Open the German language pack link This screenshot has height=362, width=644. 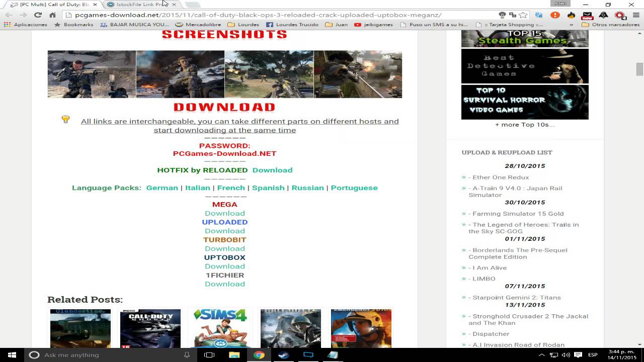click(x=162, y=188)
